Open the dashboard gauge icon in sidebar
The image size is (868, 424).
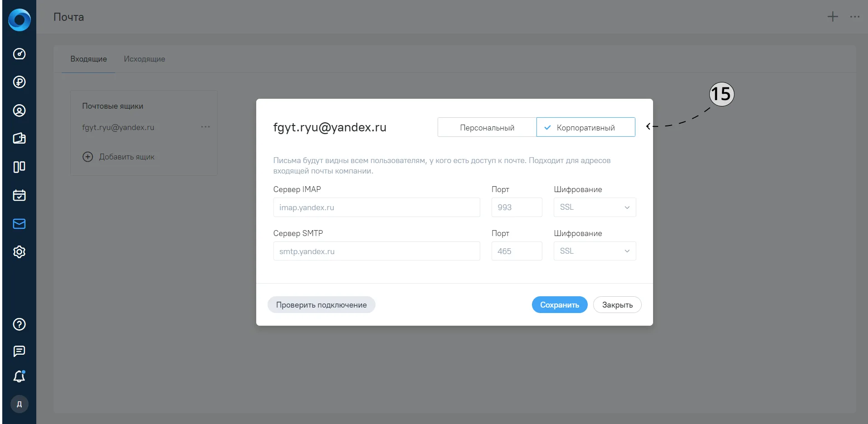[x=19, y=54]
